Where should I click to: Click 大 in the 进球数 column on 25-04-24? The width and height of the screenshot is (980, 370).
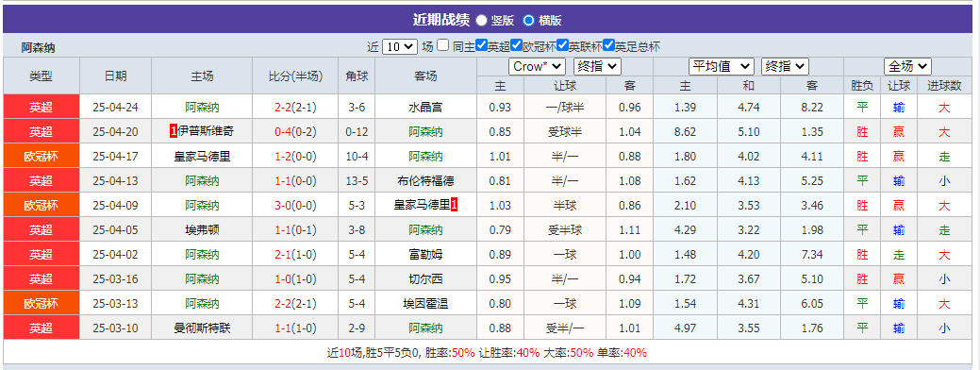944,108
